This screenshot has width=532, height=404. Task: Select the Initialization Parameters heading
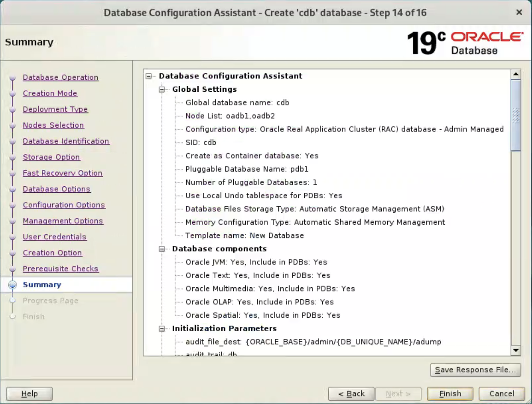click(224, 329)
